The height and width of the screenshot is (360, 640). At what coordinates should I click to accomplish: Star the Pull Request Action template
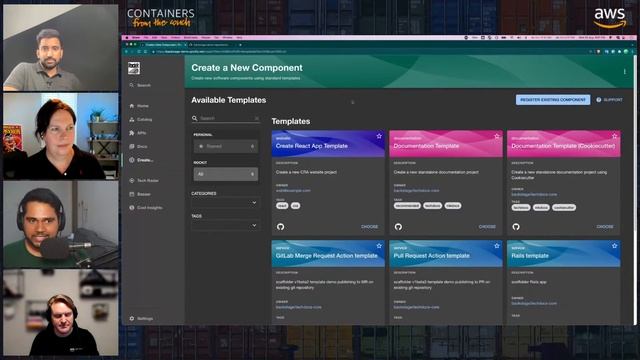click(497, 246)
